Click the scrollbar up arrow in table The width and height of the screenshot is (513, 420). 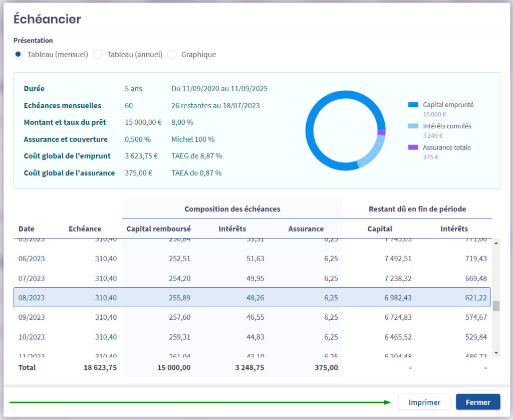(x=496, y=243)
